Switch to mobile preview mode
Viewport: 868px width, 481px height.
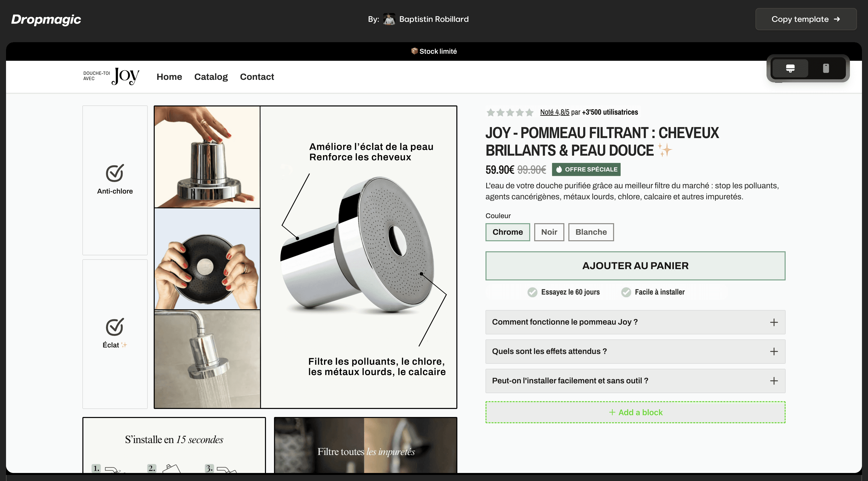tap(826, 68)
